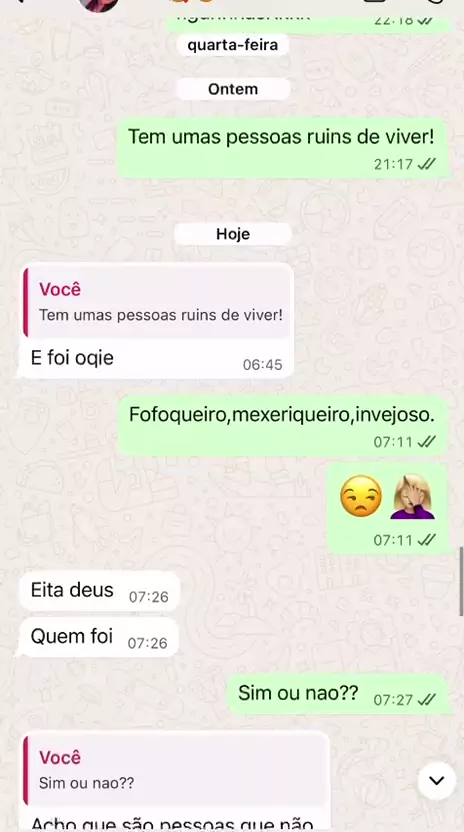This screenshot has height=832, width=464.
Task: Select the 'Hoje' date label
Action: 233,234
